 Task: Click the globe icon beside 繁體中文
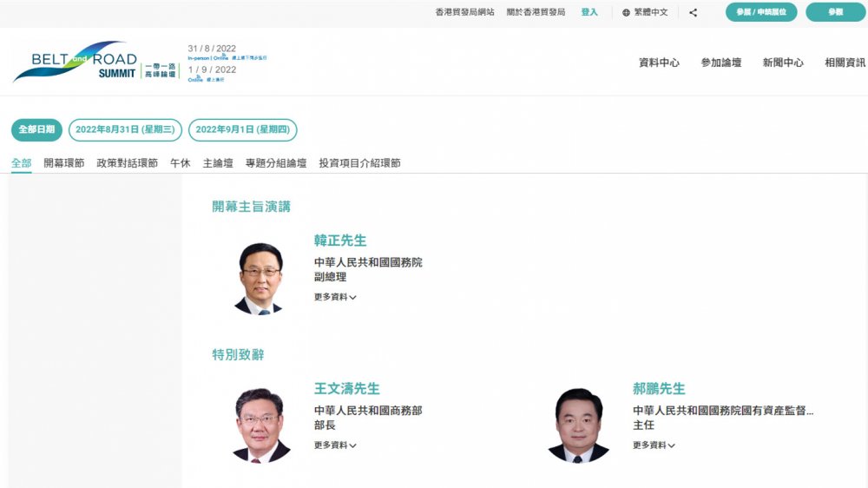pyautogui.click(x=626, y=12)
